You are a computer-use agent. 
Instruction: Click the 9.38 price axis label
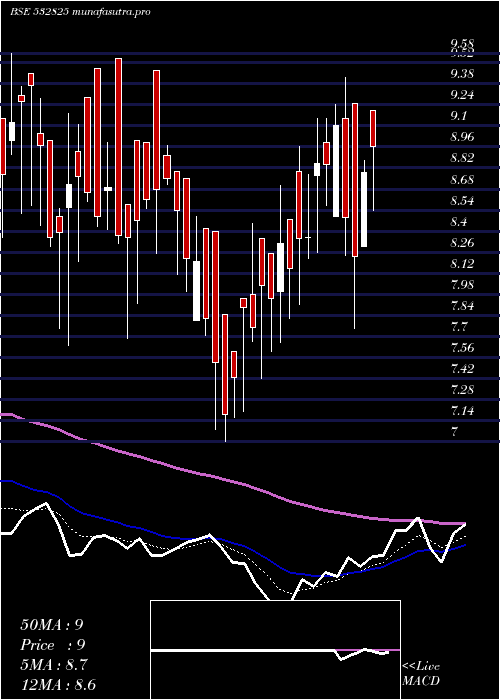463,74
